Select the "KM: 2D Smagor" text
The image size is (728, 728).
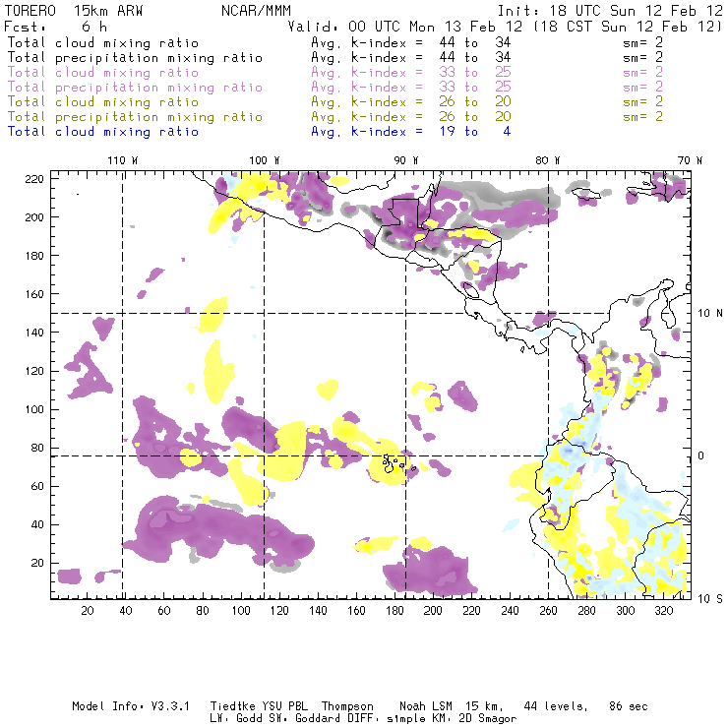pos(473,719)
